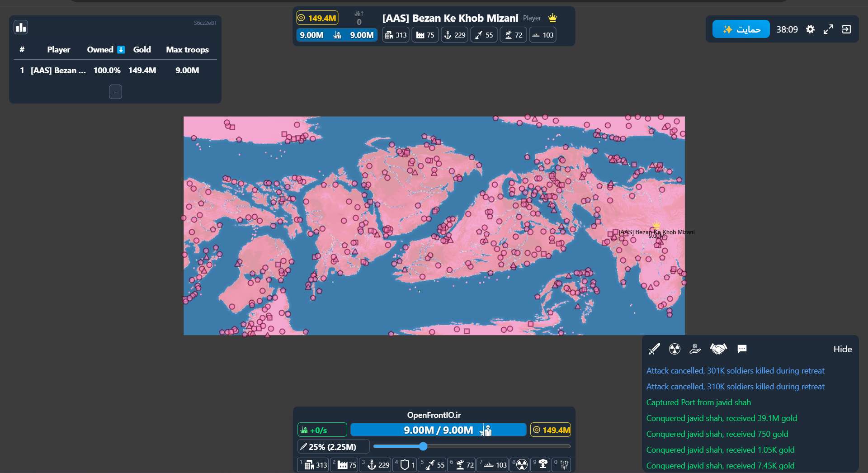The height and width of the screenshot is (473, 868).
Task: Select the Missile Silo build slot
Action: coord(432,465)
